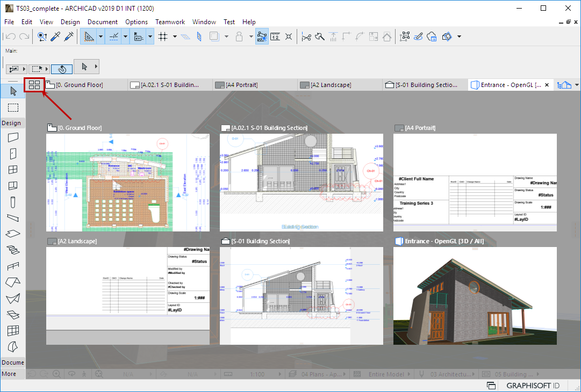Viewport: 581px width, 392px height.
Task: Open the Teamwork menu
Action: pos(170,22)
